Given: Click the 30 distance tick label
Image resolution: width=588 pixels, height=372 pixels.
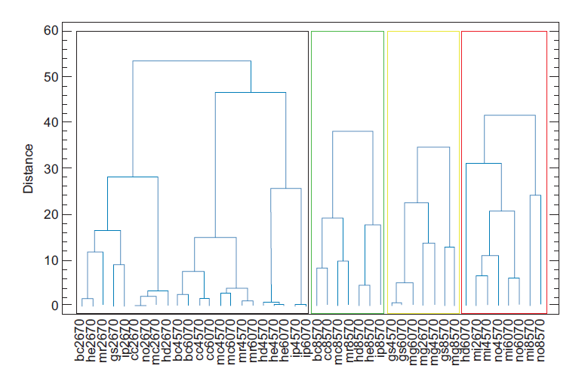Looking at the screenshot, I should (50, 168).
